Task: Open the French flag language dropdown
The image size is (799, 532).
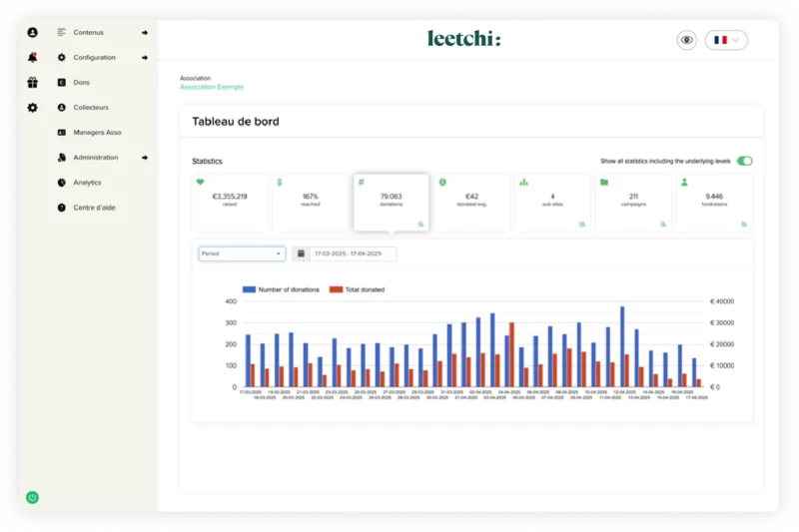Action: [726, 40]
